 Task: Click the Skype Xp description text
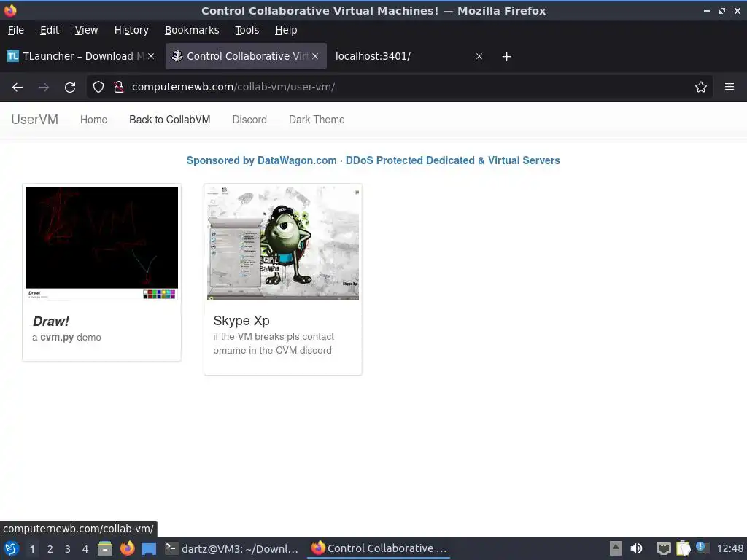click(x=274, y=343)
